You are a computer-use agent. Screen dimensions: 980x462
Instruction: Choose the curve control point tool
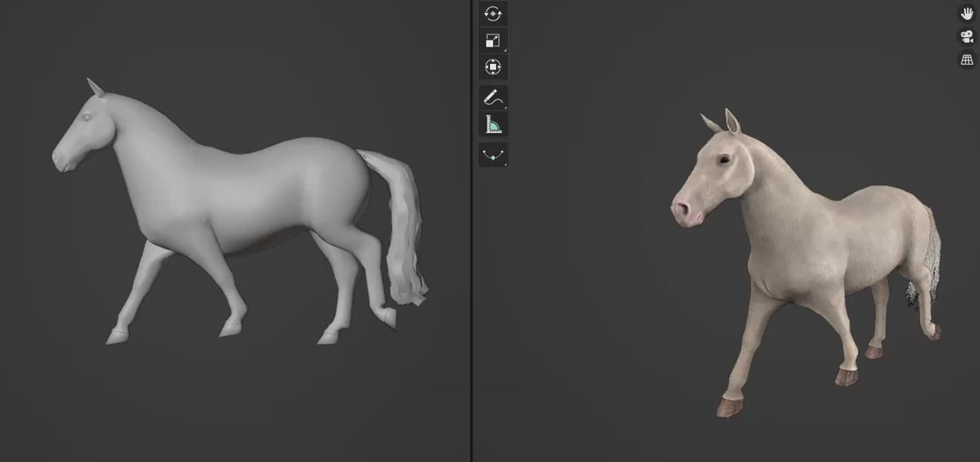[x=492, y=156]
